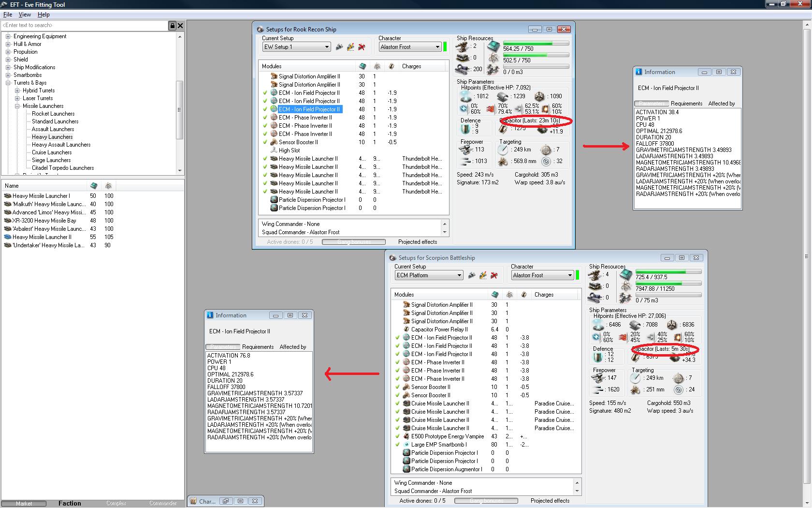Expand the Hybrid Turrets tree node

[17, 90]
